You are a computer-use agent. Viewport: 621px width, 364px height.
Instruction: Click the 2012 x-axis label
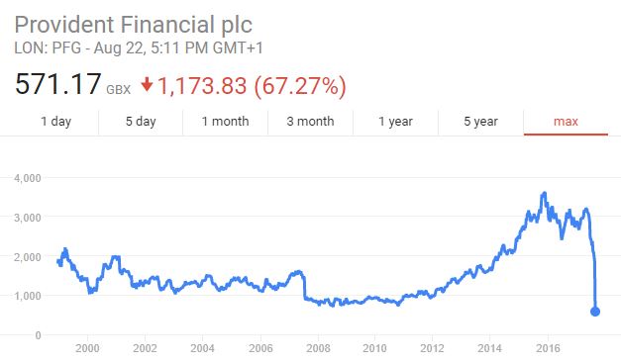432,348
